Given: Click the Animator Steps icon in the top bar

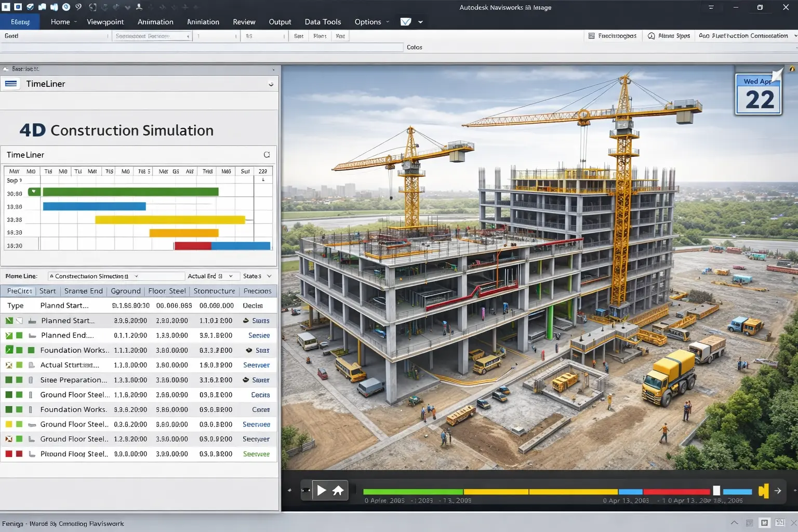Looking at the screenshot, I should click(x=651, y=35).
